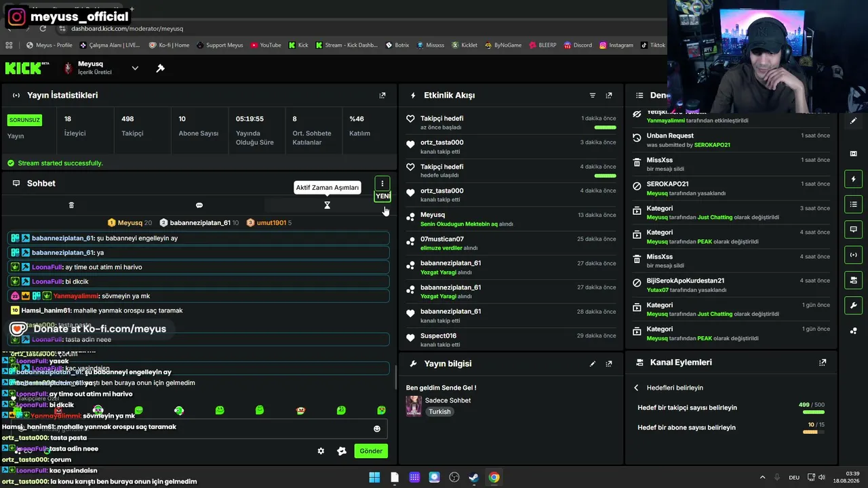Screen dimensions: 868x488
Task: Toggle the activity feed lightning panel button
Action: tap(853, 179)
